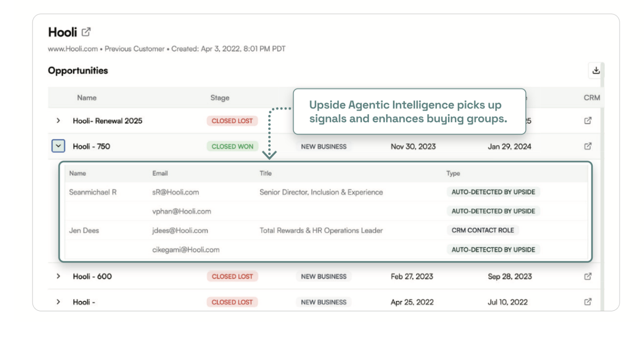Click NEW BUSINESS tag in the Apr 25, 2022 row
The image size is (644, 353).
[x=324, y=302]
